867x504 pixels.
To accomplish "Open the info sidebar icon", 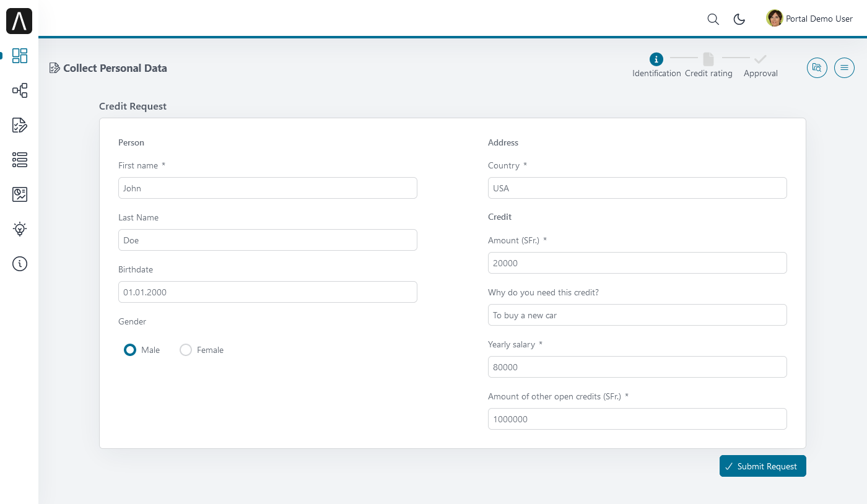I will (x=20, y=264).
